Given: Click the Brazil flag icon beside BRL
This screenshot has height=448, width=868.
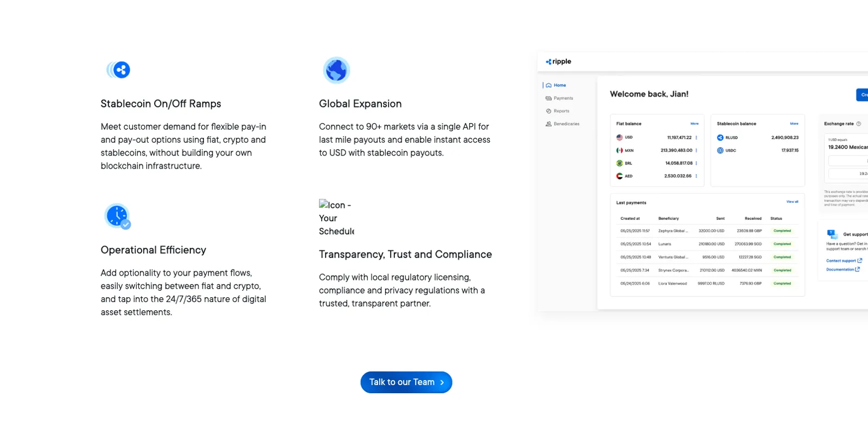Looking at the screenshot, I should point(620,163).
